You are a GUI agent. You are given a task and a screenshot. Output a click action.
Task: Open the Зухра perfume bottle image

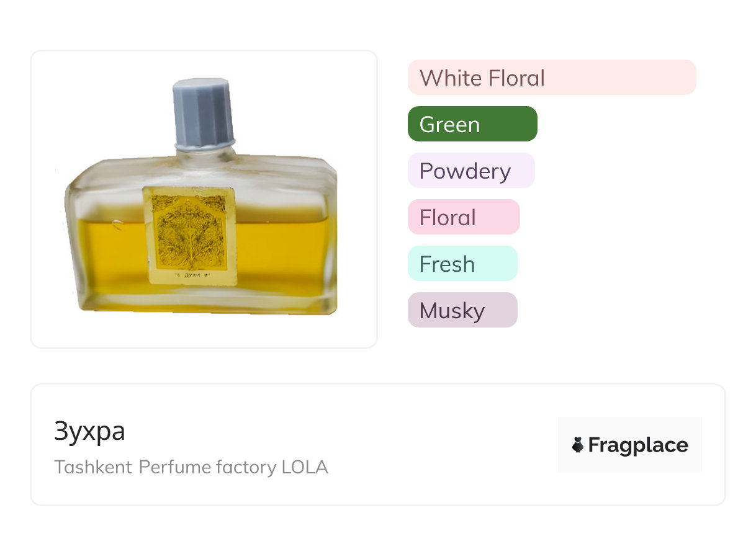(x=204, y=199)
